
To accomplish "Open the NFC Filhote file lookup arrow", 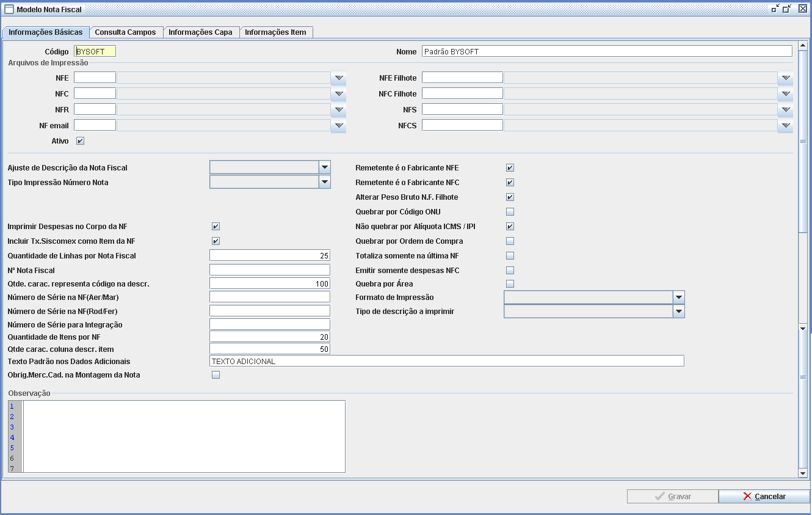I will point(786,93).
